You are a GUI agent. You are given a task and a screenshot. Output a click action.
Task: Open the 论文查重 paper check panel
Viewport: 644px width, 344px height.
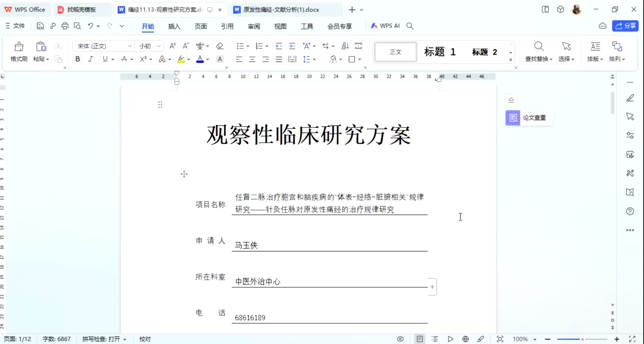pyautogui.click(x=529, y=118)
